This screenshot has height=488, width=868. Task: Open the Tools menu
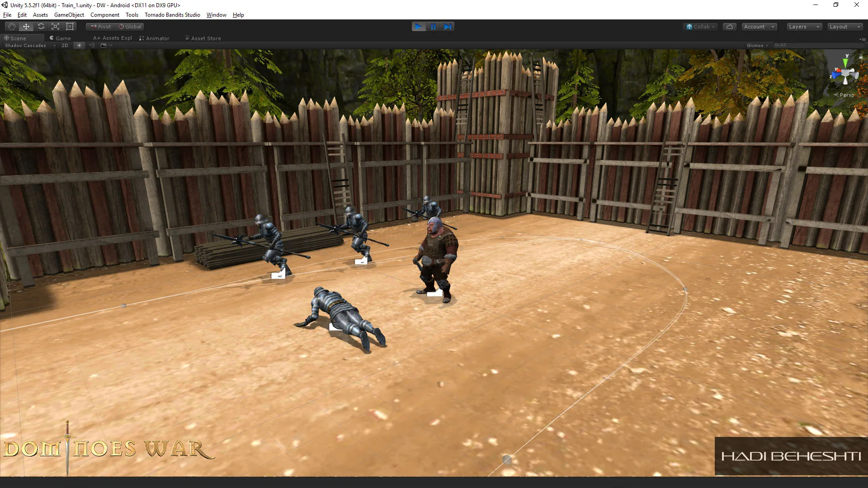[x=132, y=15]
